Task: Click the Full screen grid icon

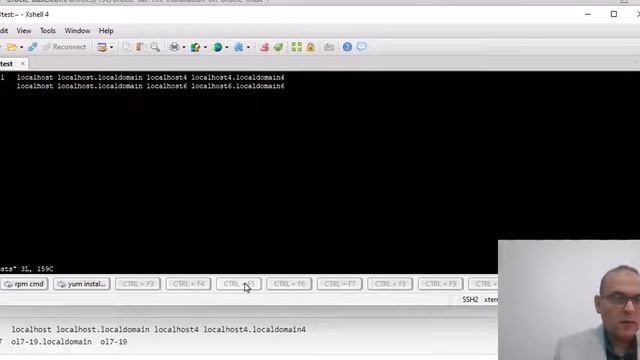Action: coord(297,47)
